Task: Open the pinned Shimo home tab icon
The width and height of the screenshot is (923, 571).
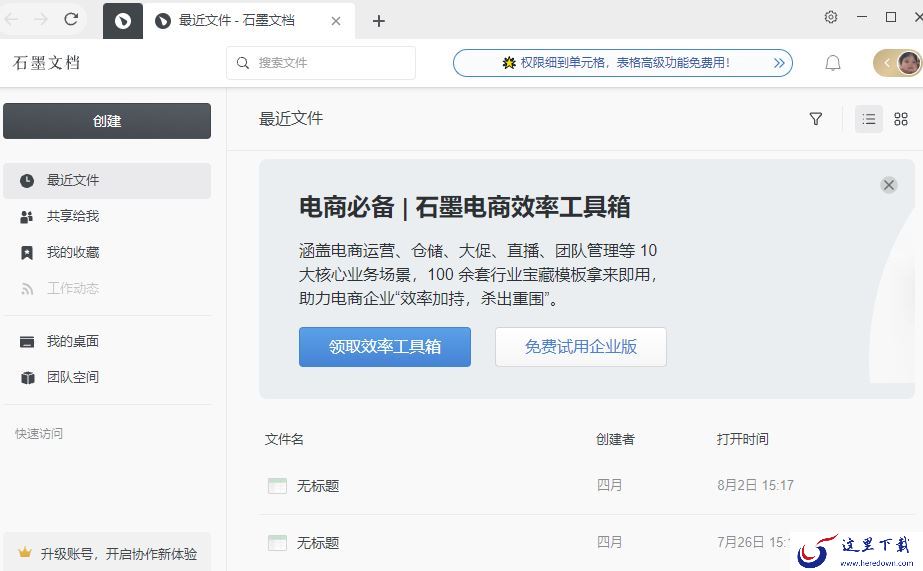Action: (122, 21)
